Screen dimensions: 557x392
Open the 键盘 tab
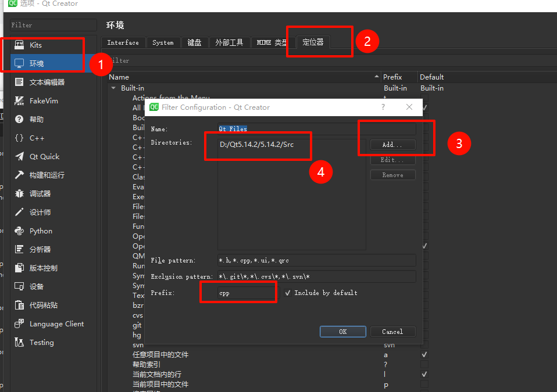coord(194,42)
